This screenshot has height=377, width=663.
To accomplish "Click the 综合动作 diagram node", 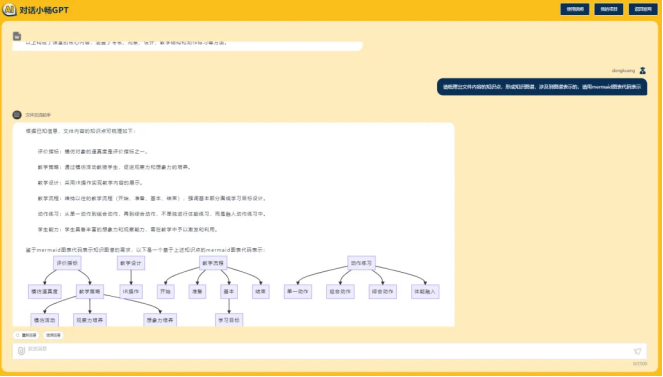I will (x=383, y=291).
